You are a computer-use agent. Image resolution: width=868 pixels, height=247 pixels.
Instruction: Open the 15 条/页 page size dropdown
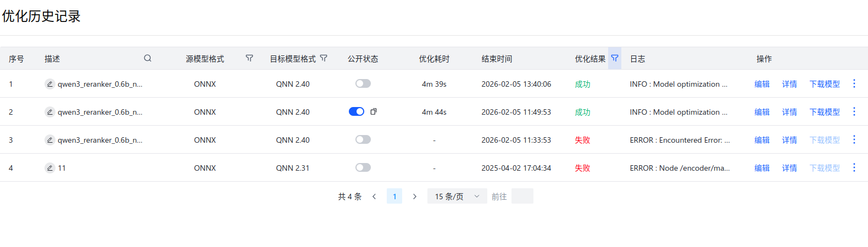[x=457, y=197]
